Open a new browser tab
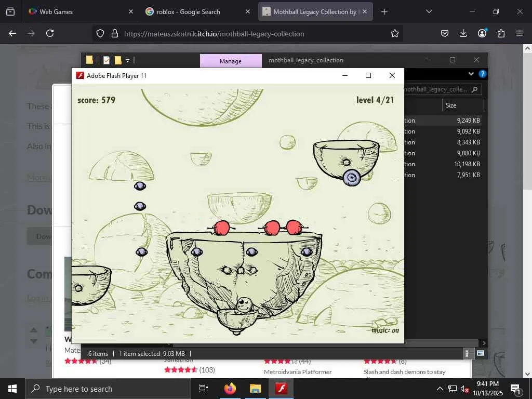The image size is (532, 399). point(384,12)
